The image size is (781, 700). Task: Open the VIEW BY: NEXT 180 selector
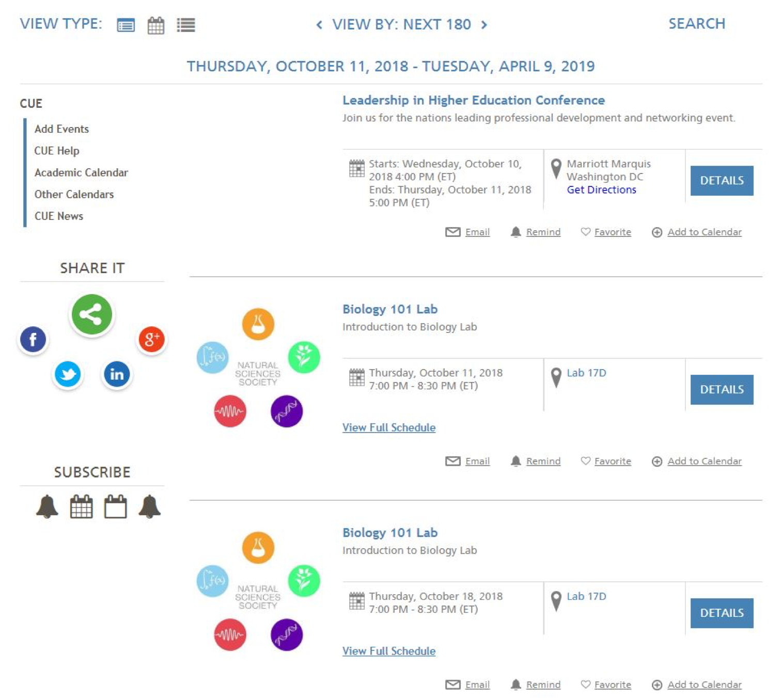(x=401, y=25)
